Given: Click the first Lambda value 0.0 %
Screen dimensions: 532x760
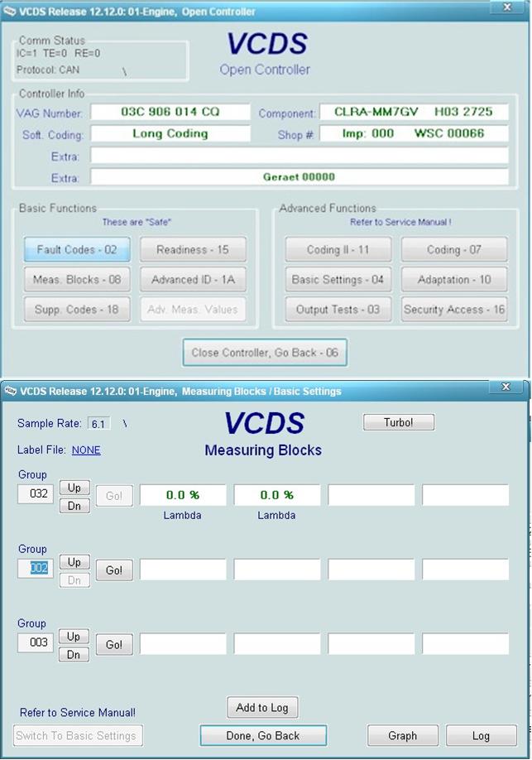Looking at the screenshot, I should tap(183, 495).
